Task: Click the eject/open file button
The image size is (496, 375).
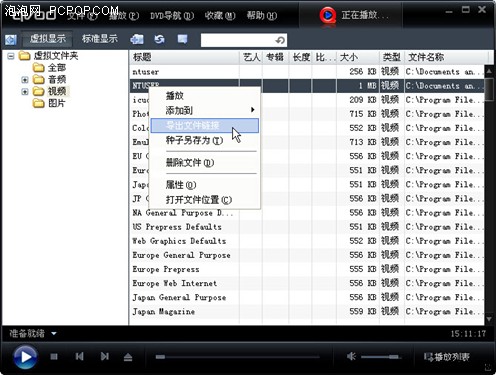Action: 128,357
